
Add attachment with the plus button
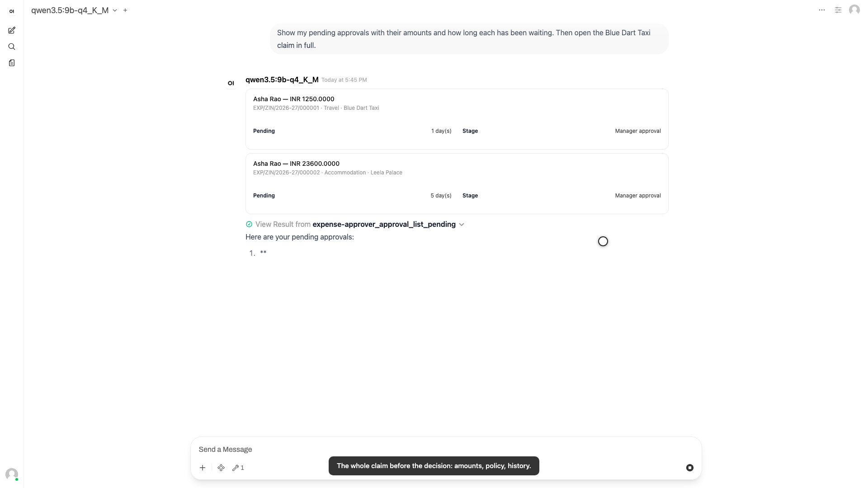tap(203, 468)
